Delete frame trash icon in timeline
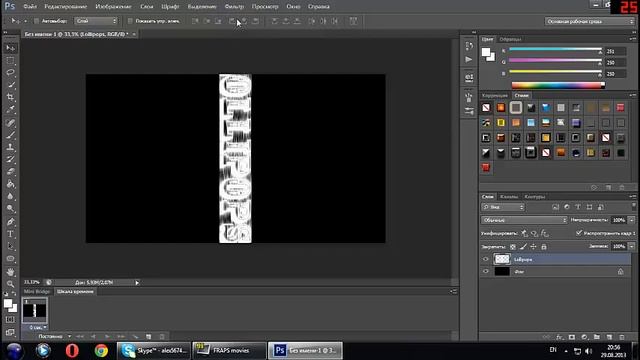The image size is (640, 360). (x=162, y=337)
